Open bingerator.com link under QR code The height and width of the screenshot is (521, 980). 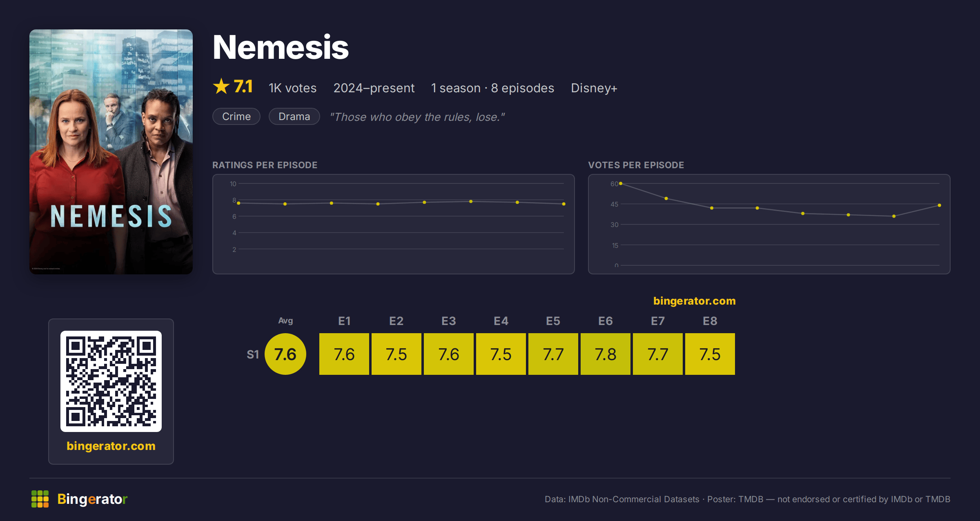(111, 446)
